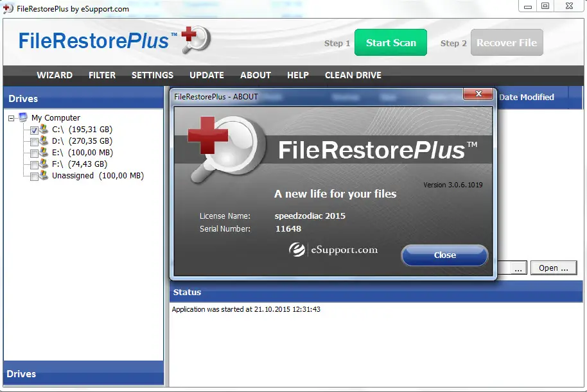Click the Drives panel header at top
Image resolution: width=587 pixels, height=392 pixels.
[83, 98]
